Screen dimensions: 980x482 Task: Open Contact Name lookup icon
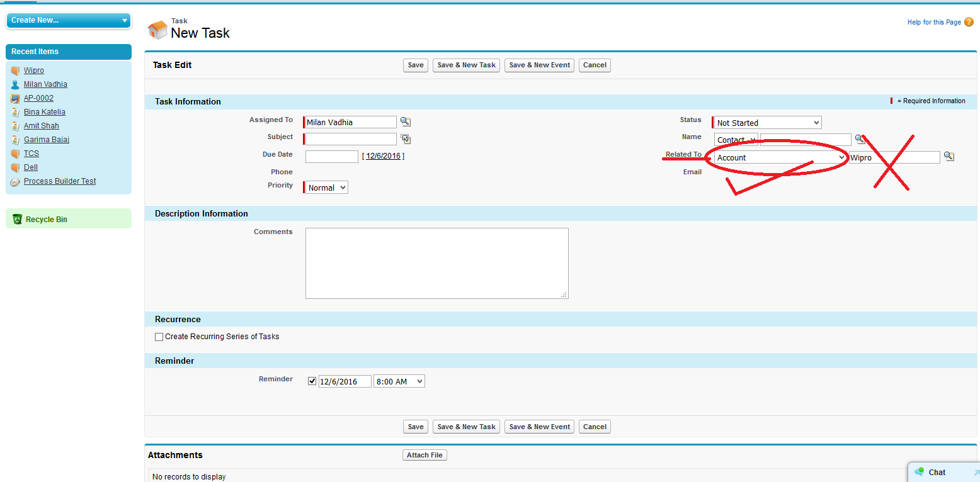[x=860, y=139]
